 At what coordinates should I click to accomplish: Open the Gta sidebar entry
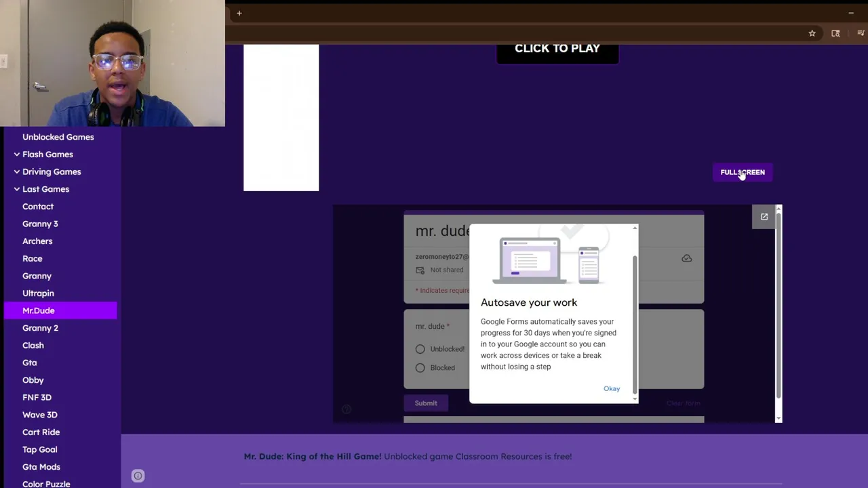(x=30, y=363)
